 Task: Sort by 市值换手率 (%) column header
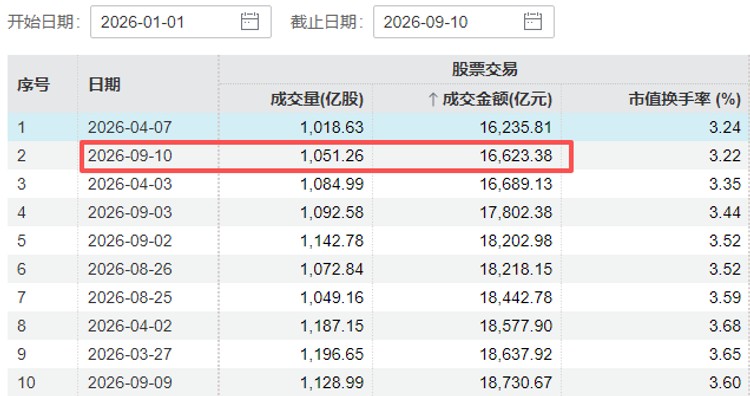point(684,99)
